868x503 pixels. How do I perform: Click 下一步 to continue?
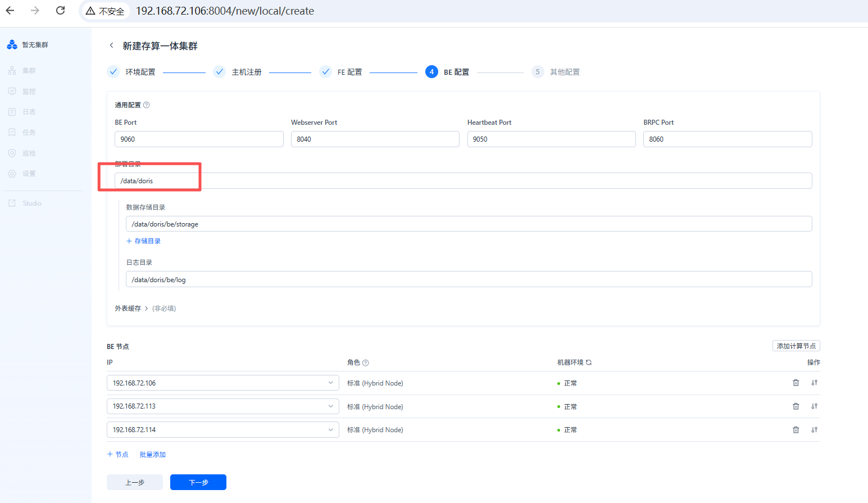pyautogui.click(x=198, y=482)
